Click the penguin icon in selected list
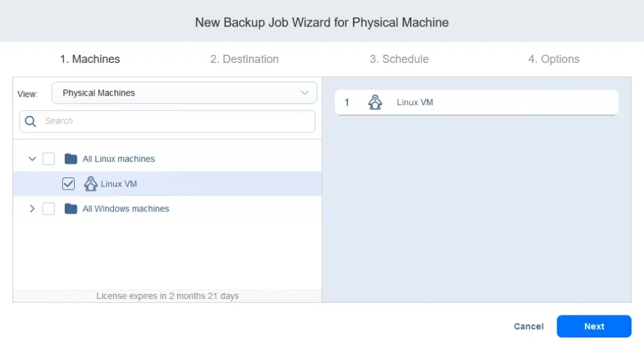Screen dimensions: 644x350 pyautogui.click(x=375, y=102)
